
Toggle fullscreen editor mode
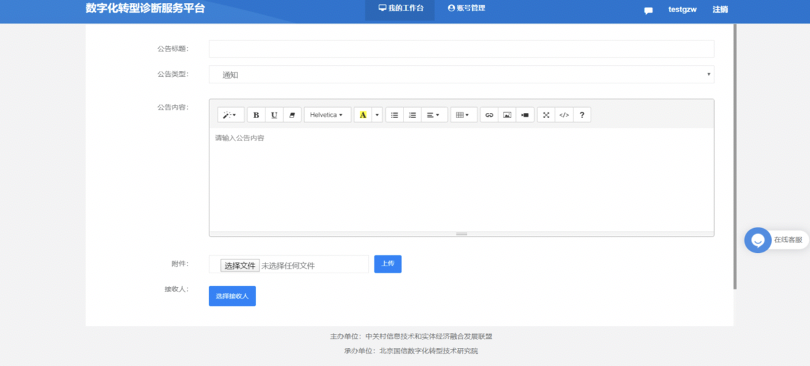(546, 115)
